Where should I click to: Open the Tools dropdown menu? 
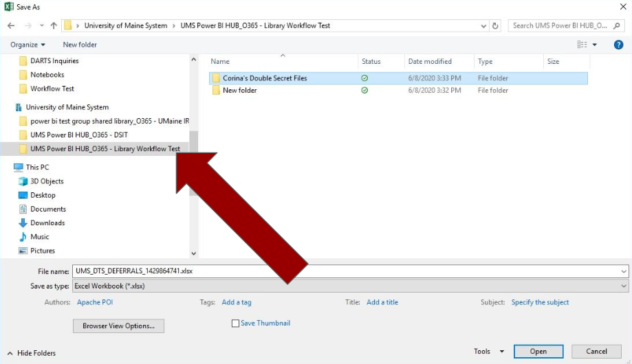[488, 352]
